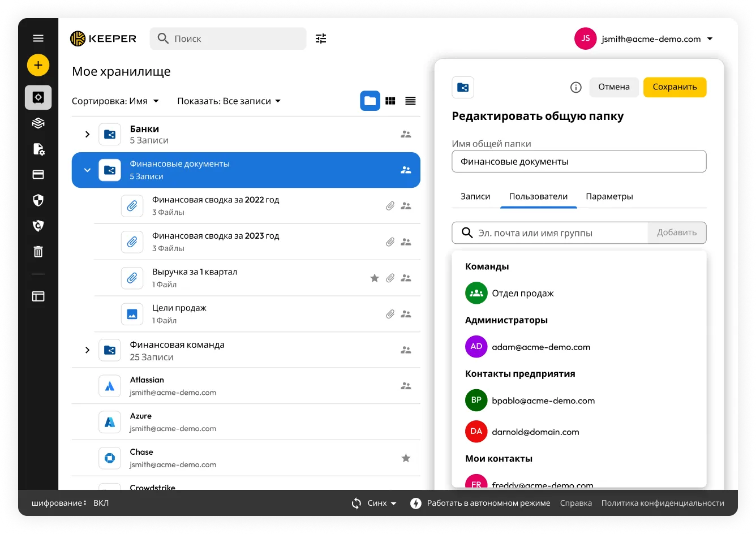This screenshot has height=534, width=756.
Task: Click the info icon in the edit panel
Action: click(x=576, y=87)
